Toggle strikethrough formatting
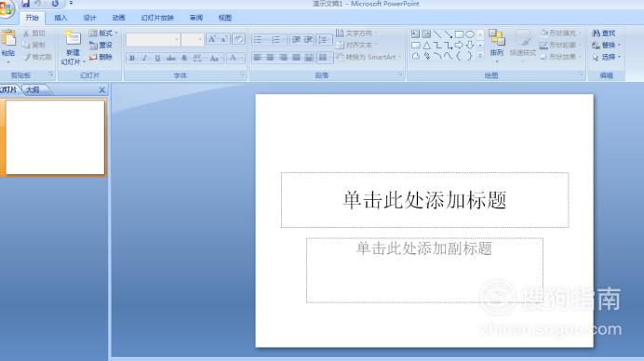 point(171,58)
